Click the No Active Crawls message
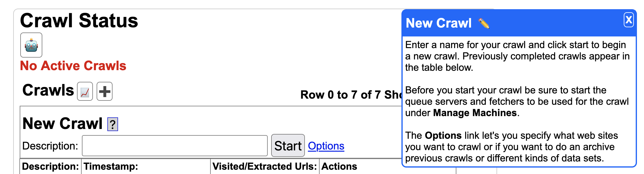This screenshot has width=644, height=174. (x=73, y=66)
